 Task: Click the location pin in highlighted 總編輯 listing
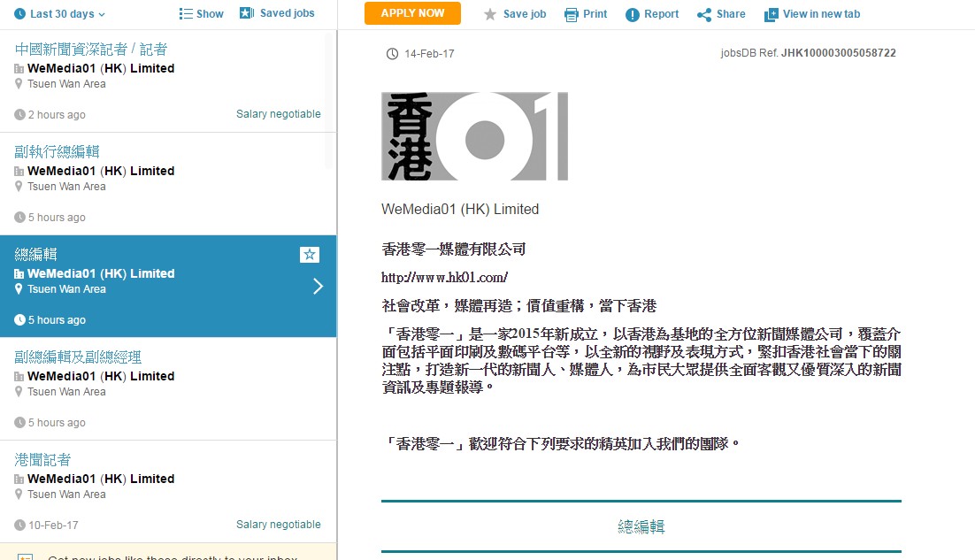pos(19,289)
